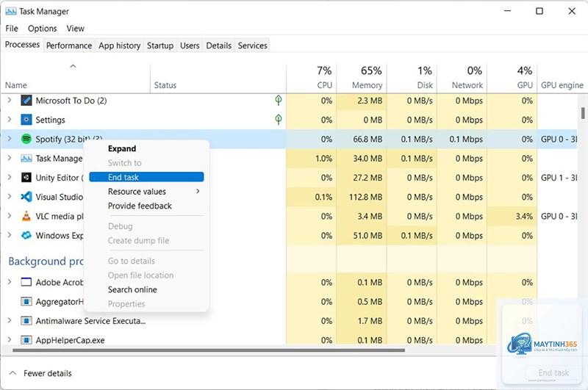Collapse view with Fewer details chevron
This screenshot has height=390, width=588.
pos(12,373)
